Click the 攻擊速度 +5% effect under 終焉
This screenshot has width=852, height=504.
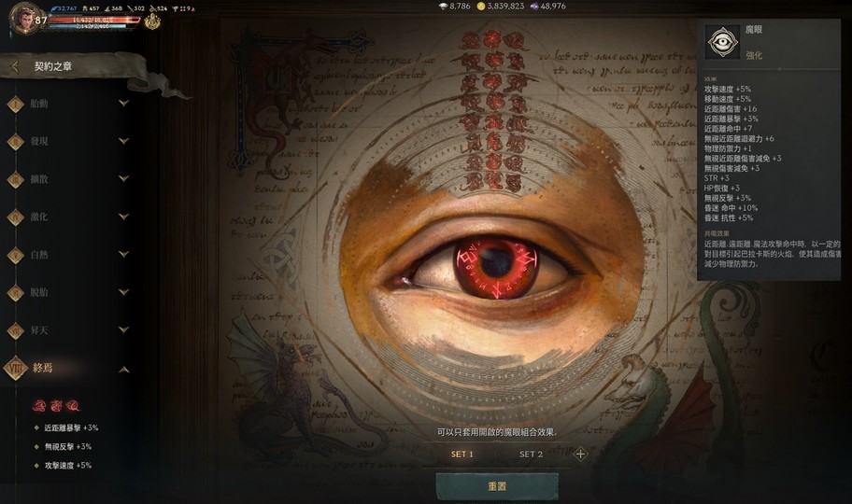[68, 466]
